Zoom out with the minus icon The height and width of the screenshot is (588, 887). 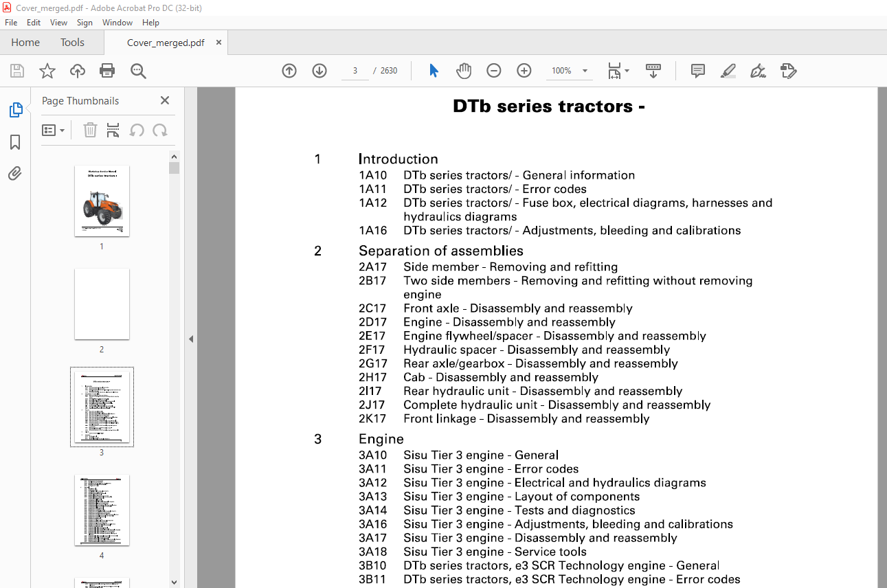[494, 71]
